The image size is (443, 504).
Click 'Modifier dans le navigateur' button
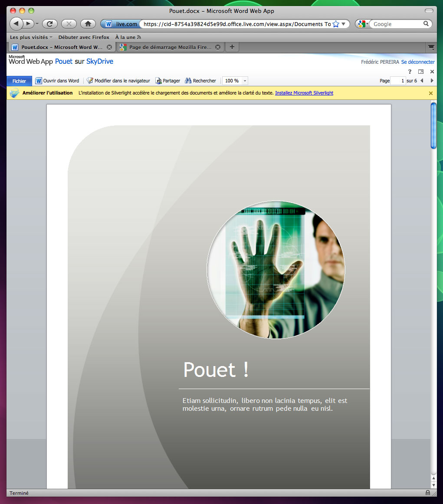(118, 81)
